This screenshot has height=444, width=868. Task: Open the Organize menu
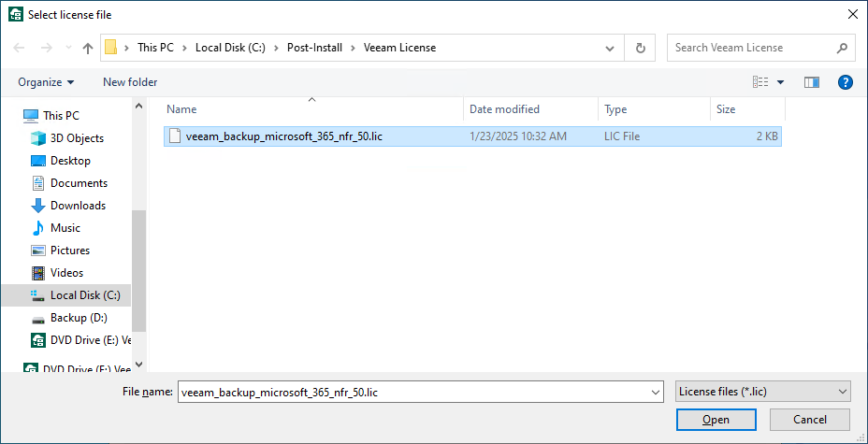coord(46,82)
